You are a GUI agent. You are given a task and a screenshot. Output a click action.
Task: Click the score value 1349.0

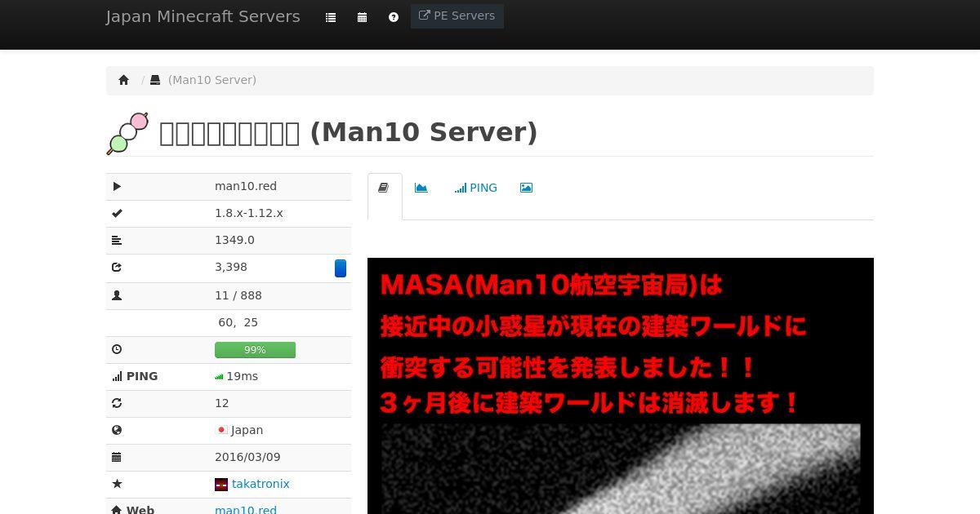tap(234, 240)
